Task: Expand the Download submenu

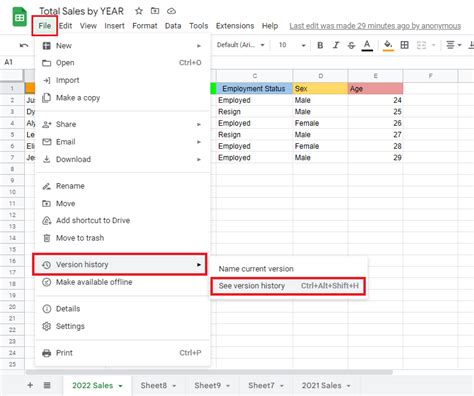Action: 122,159
